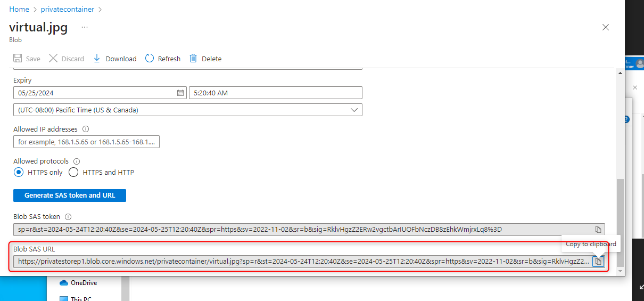Show info tooltip for Blob SAS token
644x301 pixels.
pyautogui.click(x=68, y=217)
